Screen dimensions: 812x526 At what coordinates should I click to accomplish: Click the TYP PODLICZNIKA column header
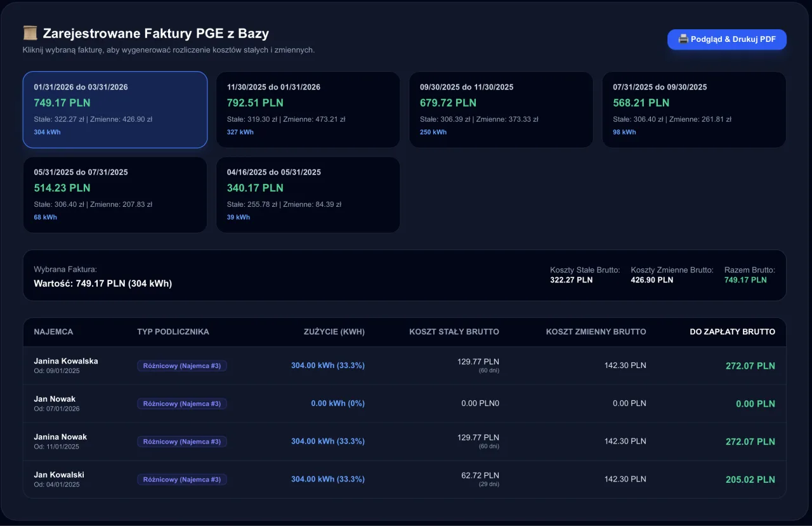(x=173, y=332)
